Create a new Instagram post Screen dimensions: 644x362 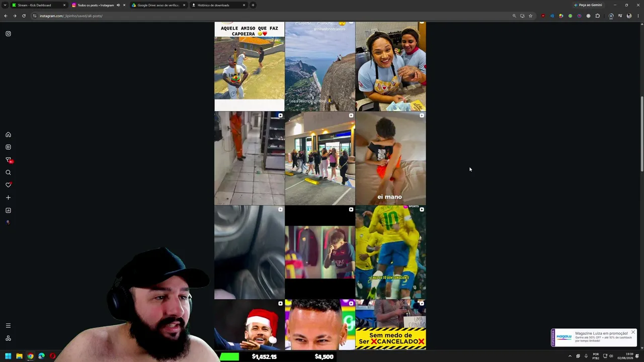pos(8,198)
